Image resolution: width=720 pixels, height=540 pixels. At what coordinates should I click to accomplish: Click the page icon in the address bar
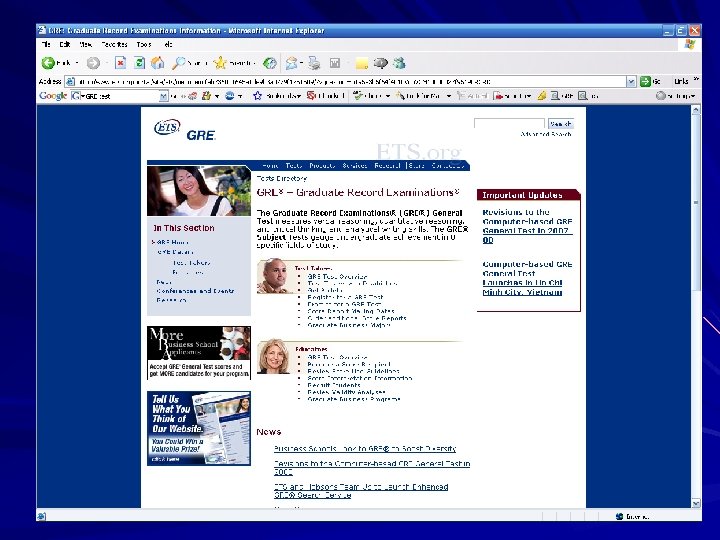tap(70, 82)
